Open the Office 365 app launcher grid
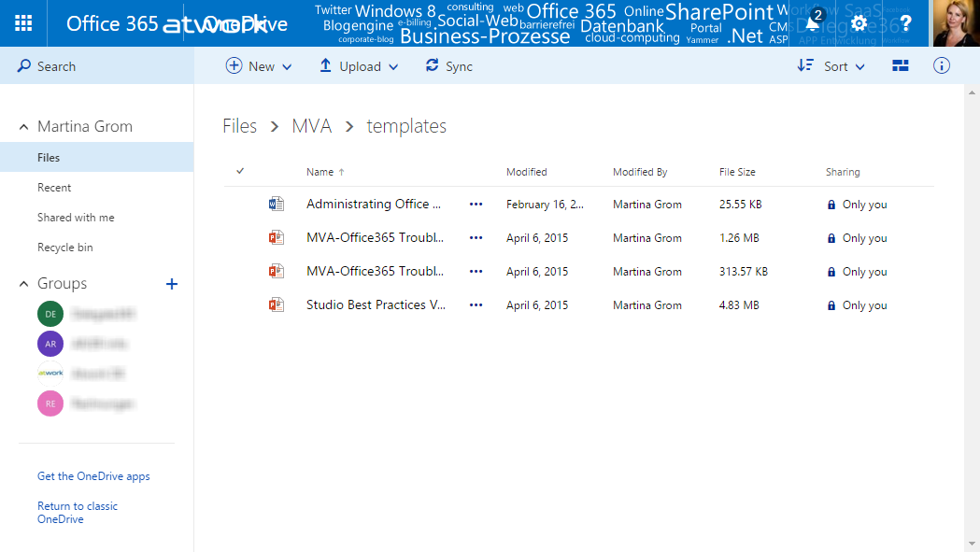Screen dimensions: 980x552 coord(23,23)
